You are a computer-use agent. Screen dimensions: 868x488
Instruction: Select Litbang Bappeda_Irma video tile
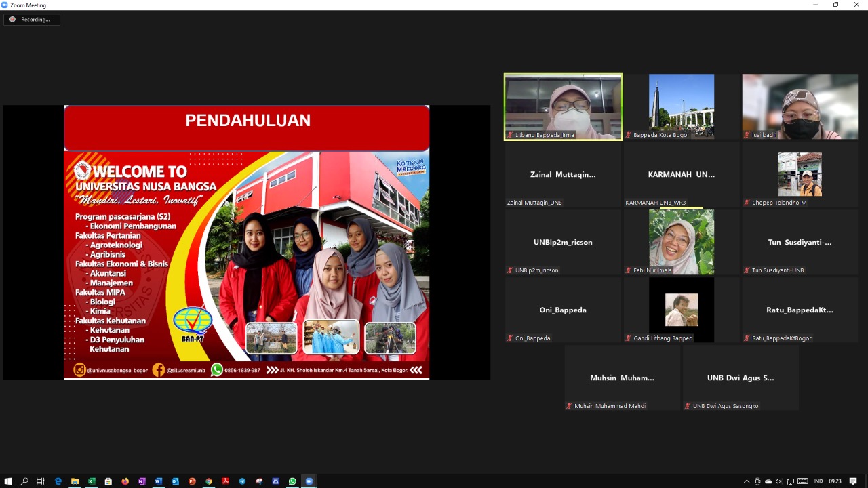point(563,106)
